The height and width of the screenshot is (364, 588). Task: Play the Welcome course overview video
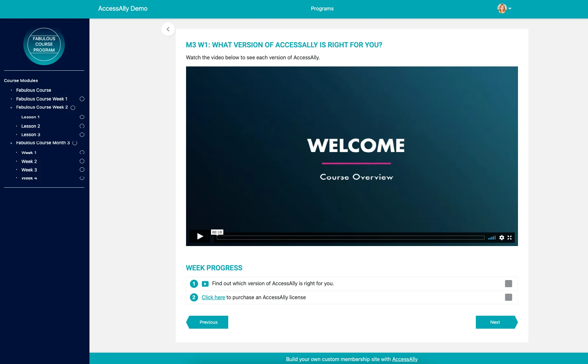click(x=200, y=236)
